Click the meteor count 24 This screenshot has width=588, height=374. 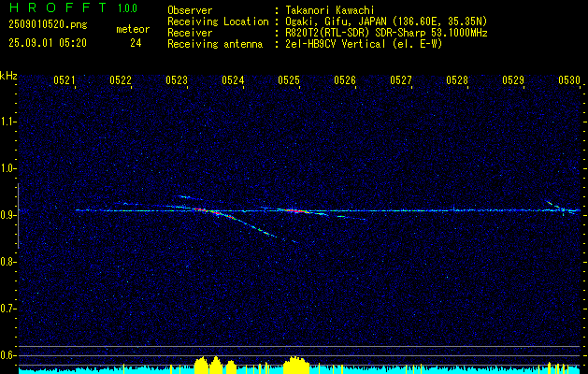coord(136,43)
